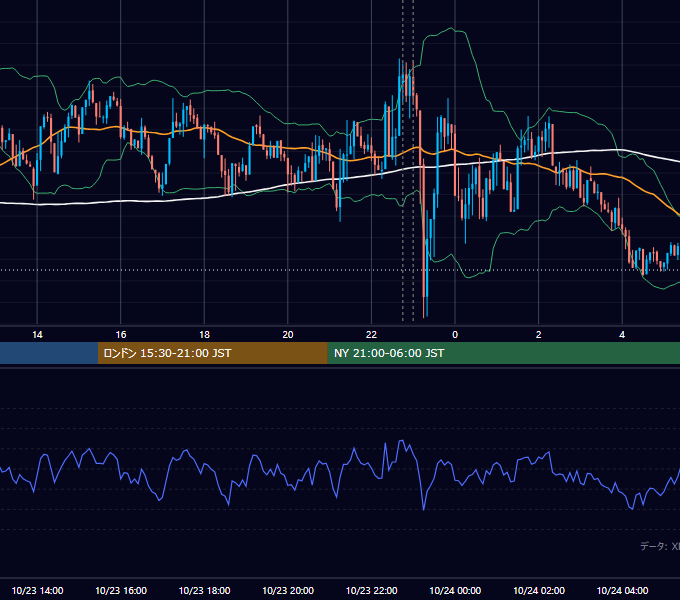Viewport: 680px width, 600px height.
Task: Click the 10/23 18:00 date label
Action: coord(204,590)
